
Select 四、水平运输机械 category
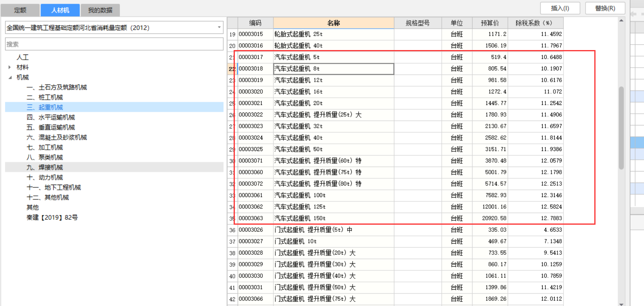click(50, 117)
